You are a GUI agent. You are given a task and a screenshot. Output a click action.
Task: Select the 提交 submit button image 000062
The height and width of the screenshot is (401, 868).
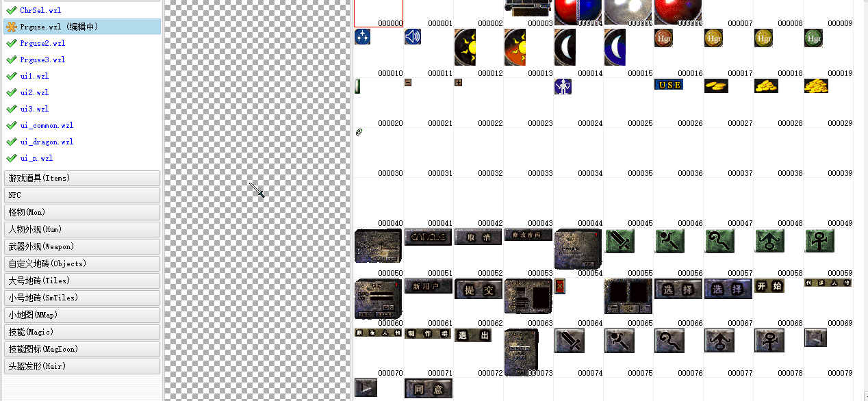point(473,289)
